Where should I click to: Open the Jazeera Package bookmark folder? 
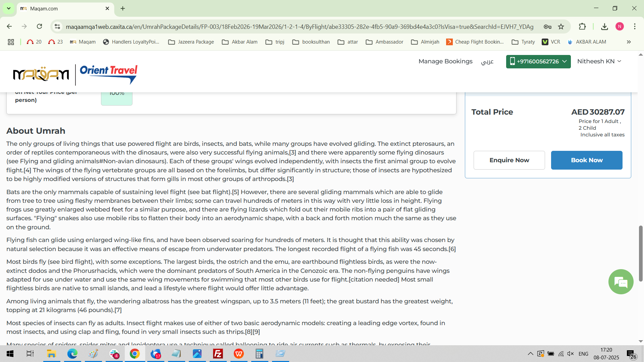click(x=191, y=42)
